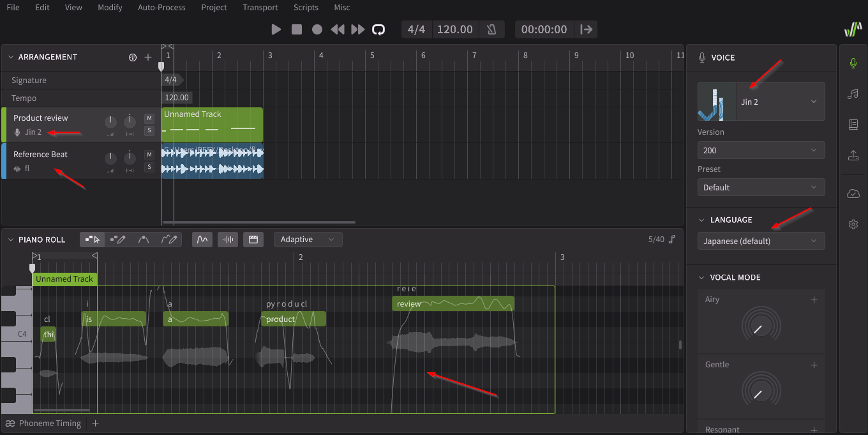Toggle loop playback
The image size is (868, 435).
pos(378,29)
